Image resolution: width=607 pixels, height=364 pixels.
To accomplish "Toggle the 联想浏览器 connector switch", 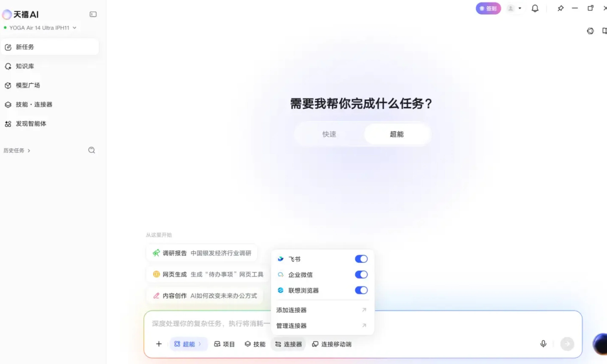I will [x=361, y=290].
